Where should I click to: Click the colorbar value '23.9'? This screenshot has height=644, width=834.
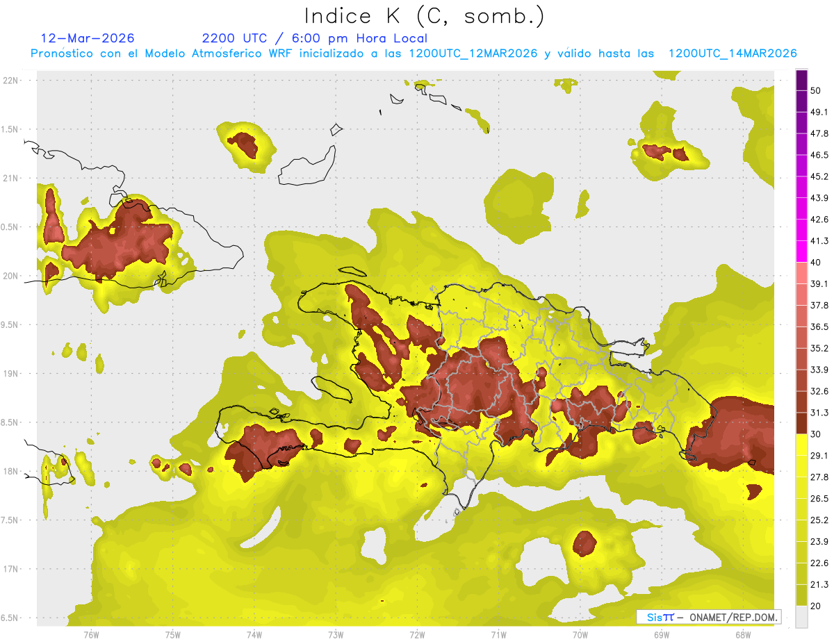click(819, 542)
